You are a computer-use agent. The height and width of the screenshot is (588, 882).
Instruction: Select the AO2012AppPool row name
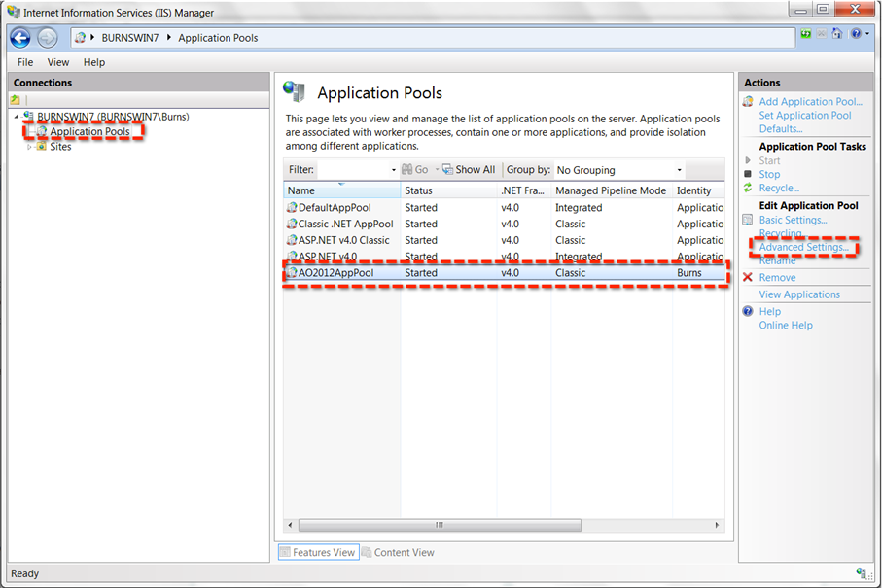coord(335,273)
